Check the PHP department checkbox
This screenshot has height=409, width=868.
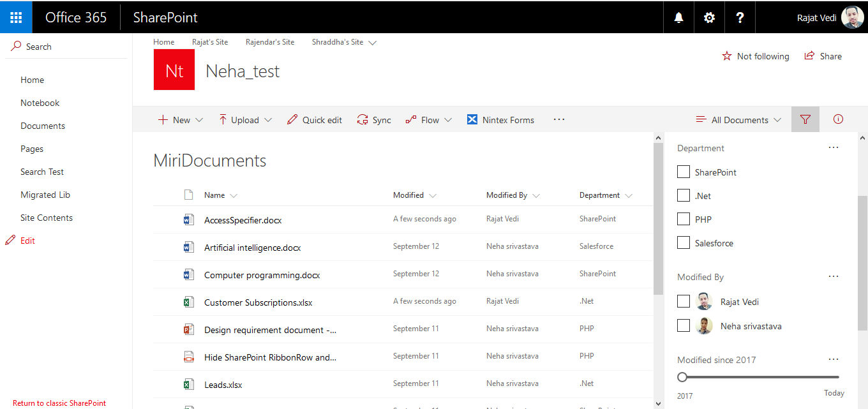click(683, 218)
